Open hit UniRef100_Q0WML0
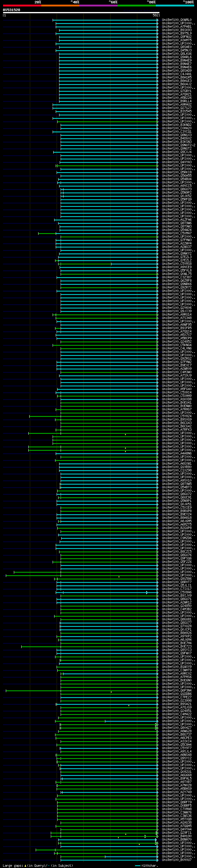Screen dimensions: 197x868 [x=177, y=20]
